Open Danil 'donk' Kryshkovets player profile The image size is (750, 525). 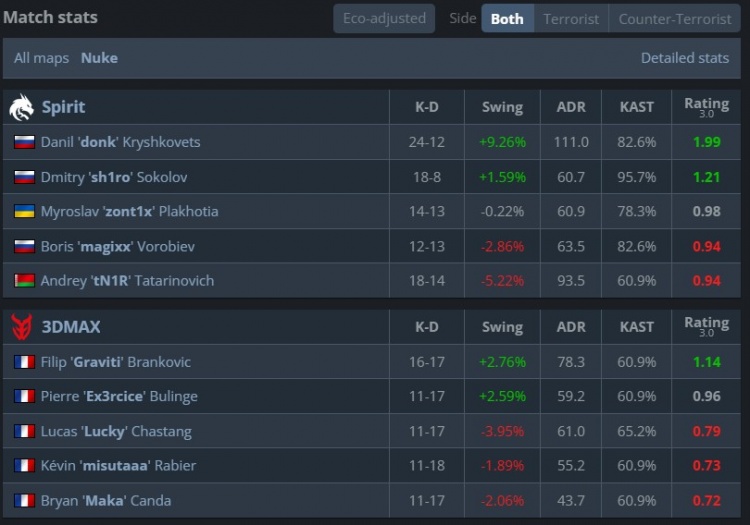(120, 142)
